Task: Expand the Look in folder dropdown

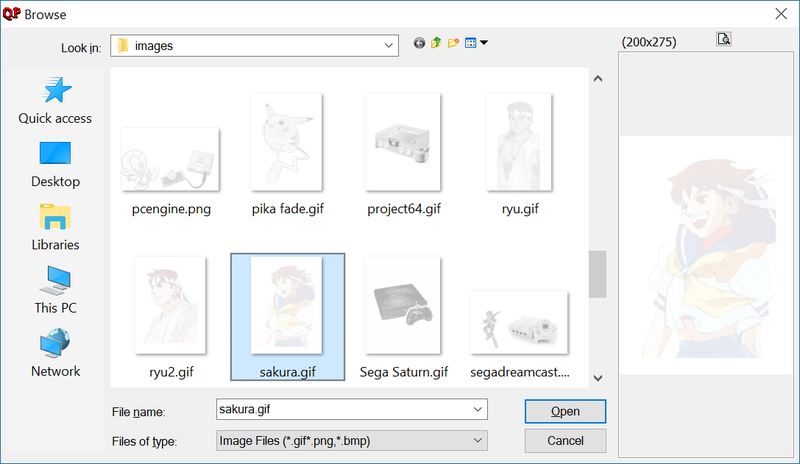Action: point(388,45)
